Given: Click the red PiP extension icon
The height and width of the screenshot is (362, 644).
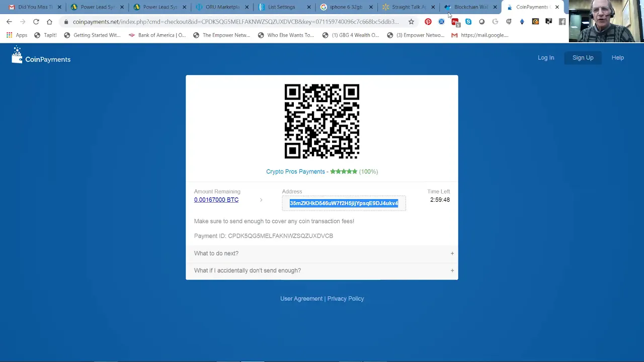Looking at the screenshot, I should click(x=455, y=22).
